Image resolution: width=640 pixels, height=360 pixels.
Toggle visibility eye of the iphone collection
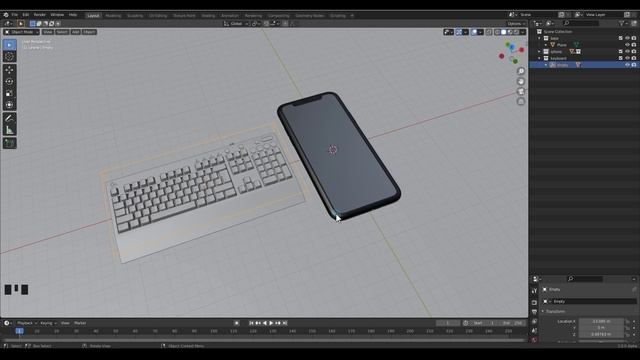click(x=627, y=51)
